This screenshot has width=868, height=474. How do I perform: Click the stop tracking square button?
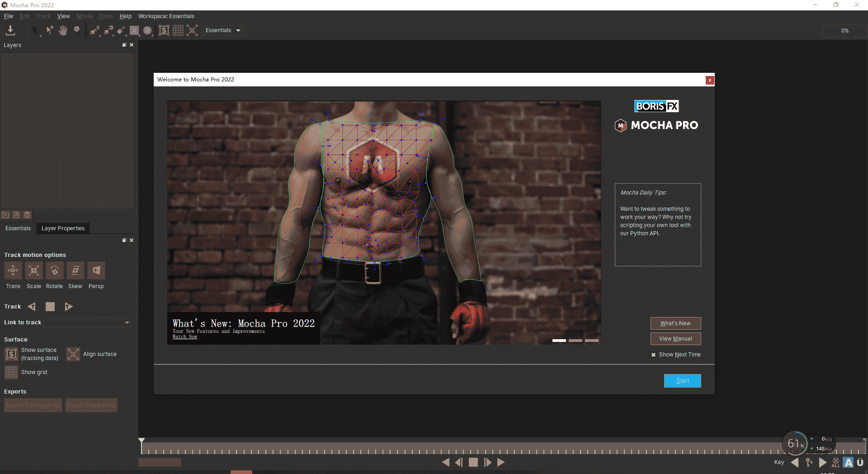pos(50,307)
